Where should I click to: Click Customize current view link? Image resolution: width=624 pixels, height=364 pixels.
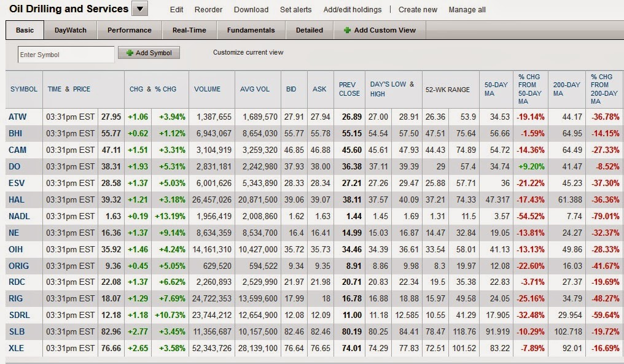pyautogui.click(x=248, y=52)
